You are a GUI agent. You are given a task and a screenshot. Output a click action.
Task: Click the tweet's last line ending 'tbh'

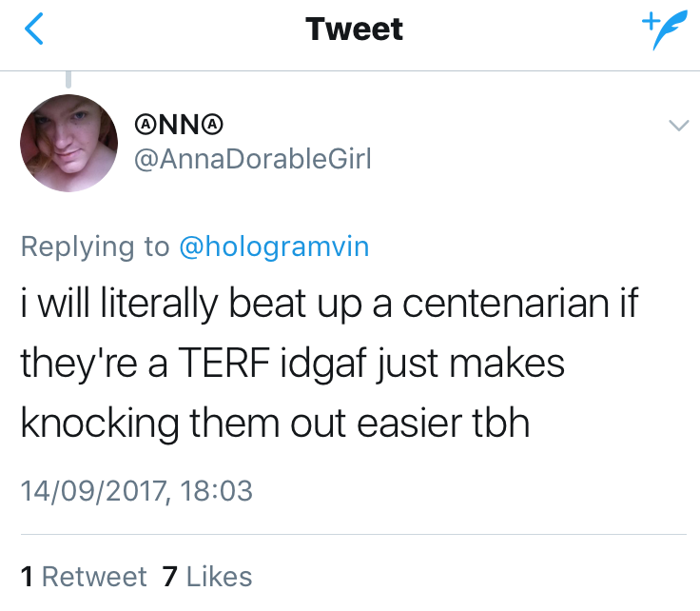[274, 422]
